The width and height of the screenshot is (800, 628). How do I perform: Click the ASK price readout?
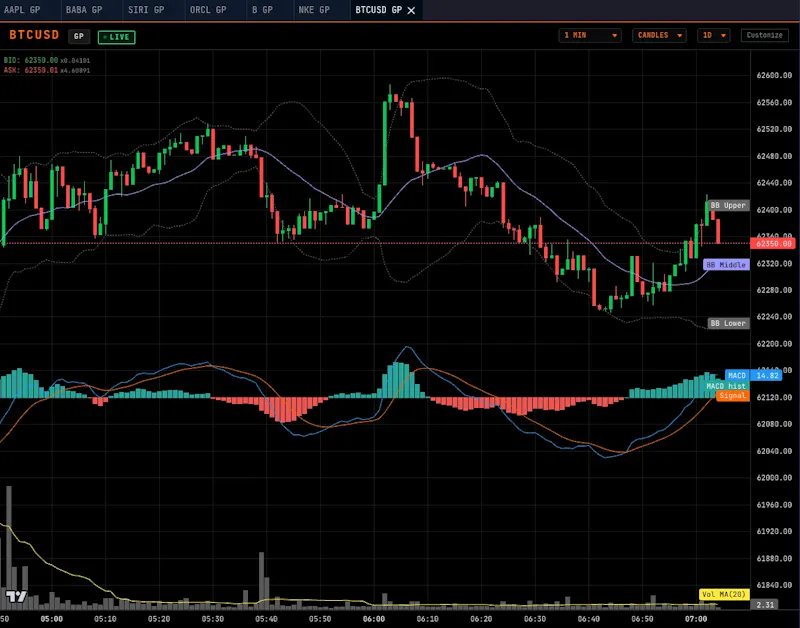[x=47, y=70]
